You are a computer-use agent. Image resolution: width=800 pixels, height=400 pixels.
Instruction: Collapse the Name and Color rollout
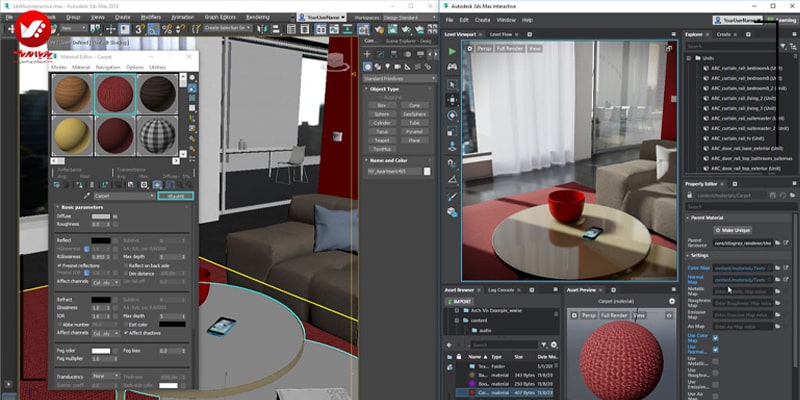(x=388, y=160)
